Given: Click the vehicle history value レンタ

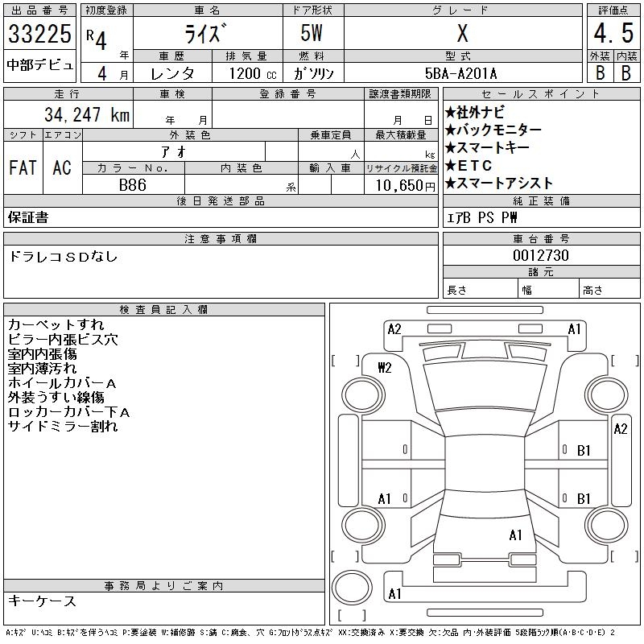Looking at the screenshot, I should 172,73.
